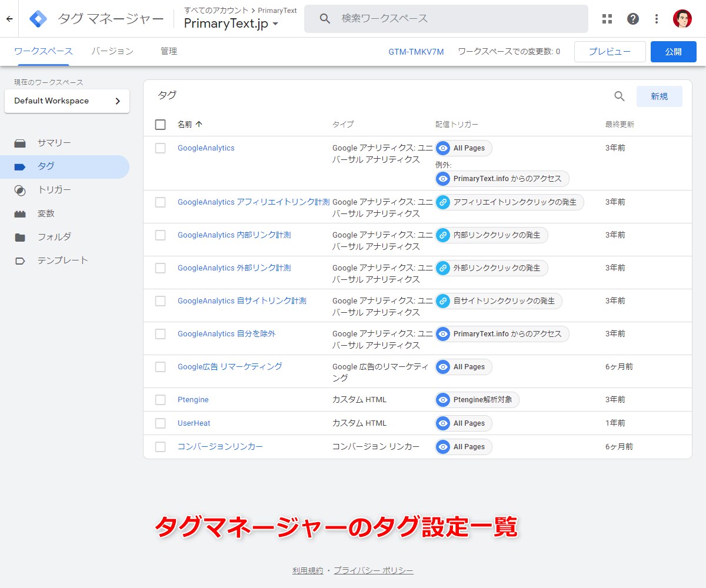Click the 変数 icon in the sidebar
706x588 pixels.
click(20, 213)
